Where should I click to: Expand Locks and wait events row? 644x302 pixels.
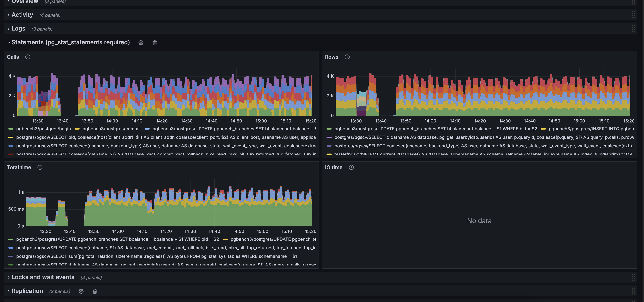(x=43, y=277)
